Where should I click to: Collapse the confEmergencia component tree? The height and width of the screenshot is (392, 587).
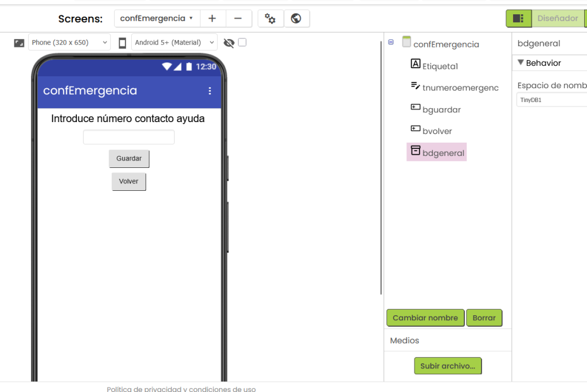[391, 42]
